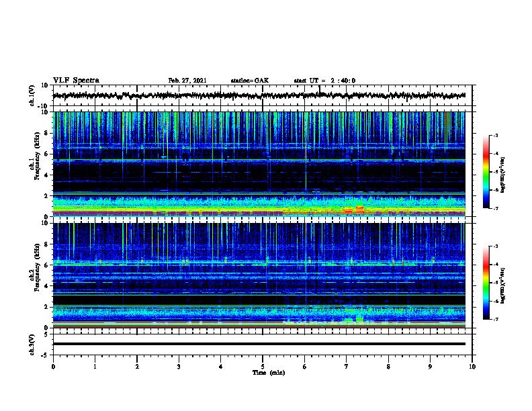
Task: Click the date "Feb. 27, 2021"
Action: coord(187,81)
